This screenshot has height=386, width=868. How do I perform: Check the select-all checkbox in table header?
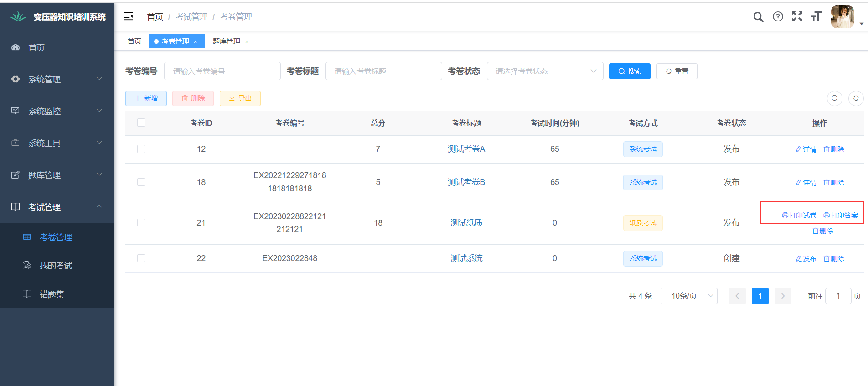pyautogui.click(x=141, y=123)
